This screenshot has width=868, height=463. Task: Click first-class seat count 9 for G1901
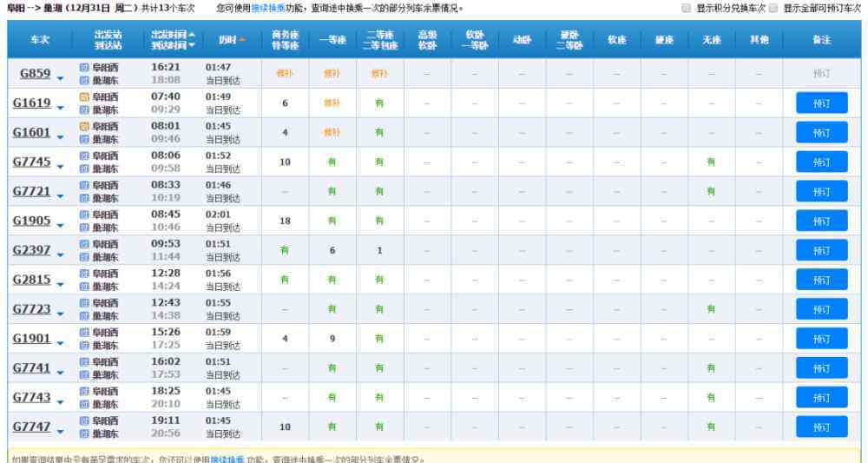[x=332, y=339]
